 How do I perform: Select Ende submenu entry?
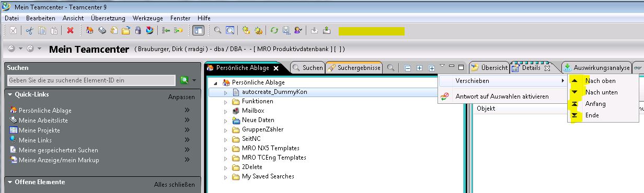[x=603, y=115]
